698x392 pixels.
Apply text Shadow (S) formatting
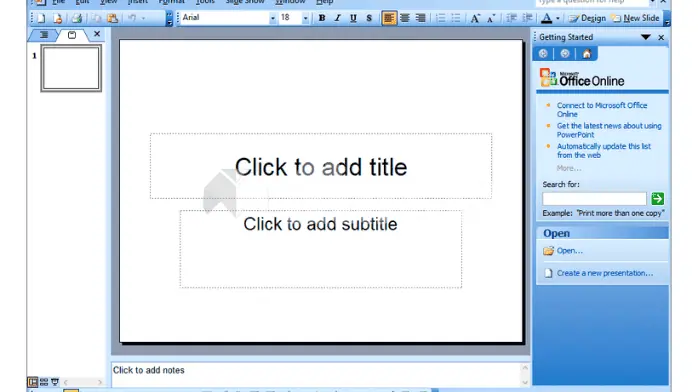[369, 18]
